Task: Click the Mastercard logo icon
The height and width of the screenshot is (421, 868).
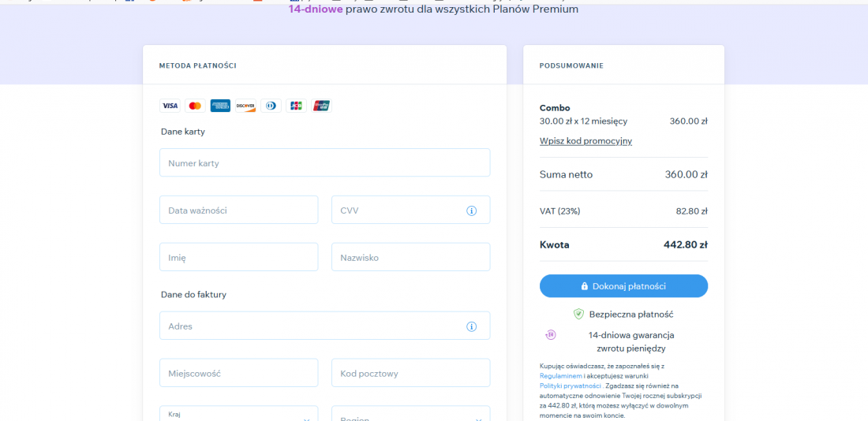Action: coord(195,106)
